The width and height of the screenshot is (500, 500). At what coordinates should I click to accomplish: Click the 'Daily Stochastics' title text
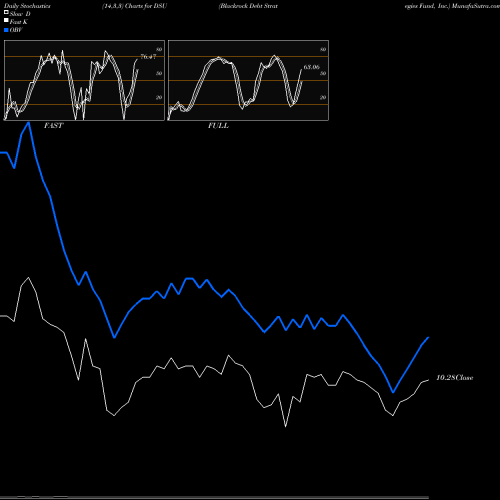click(27, 6)
